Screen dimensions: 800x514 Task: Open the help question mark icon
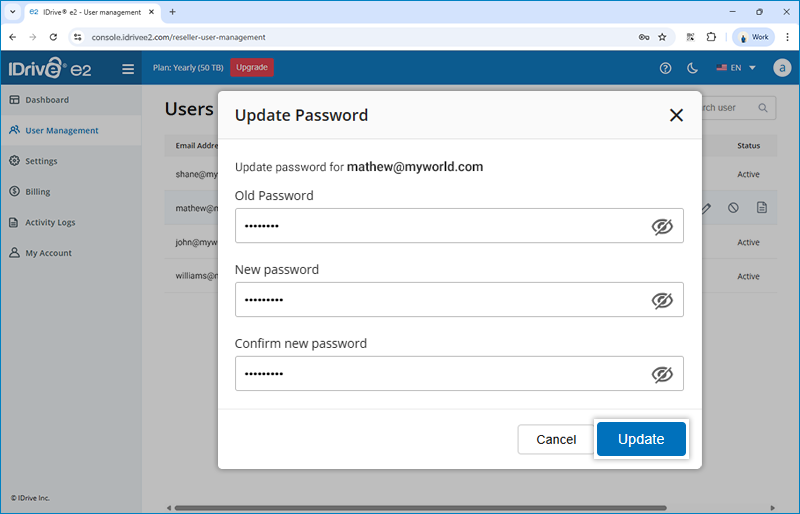tap(666, 69)
